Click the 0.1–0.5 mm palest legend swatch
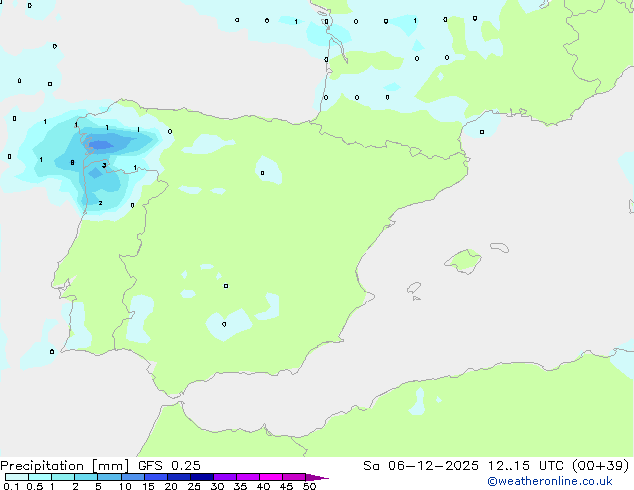The height and width of the screenshot is (490, 634). tap(17, 477)
